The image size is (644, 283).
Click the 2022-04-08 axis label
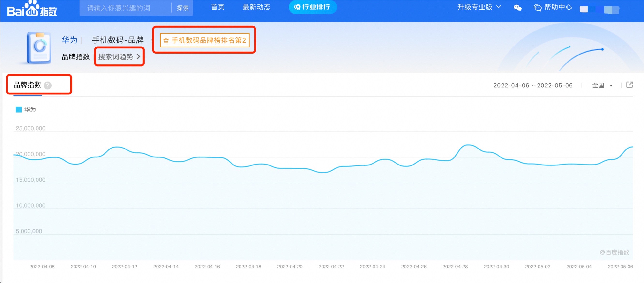point(42,267)
